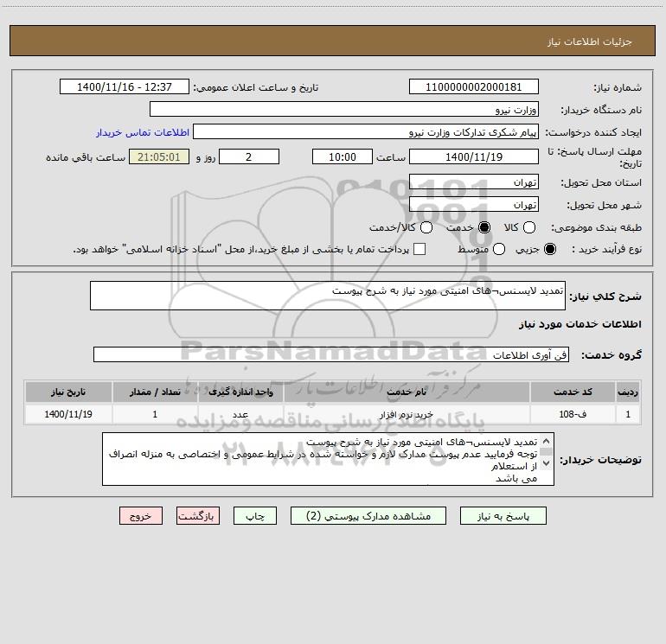Image resolution: width=666 pixels, height=644 pixels.
Task: Click the شماره نیاز field 1100000002000181
Action: 474,86
